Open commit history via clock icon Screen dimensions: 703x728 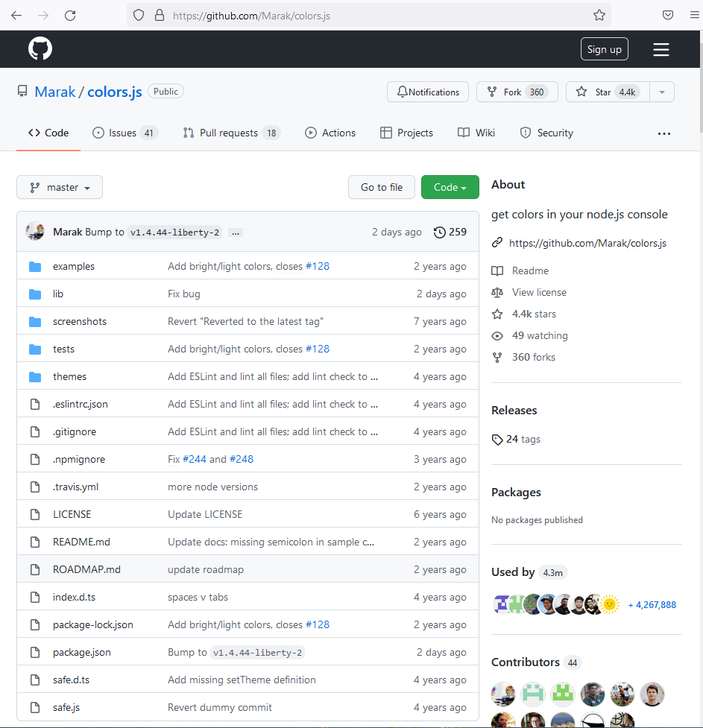click(x=439, y=232)
